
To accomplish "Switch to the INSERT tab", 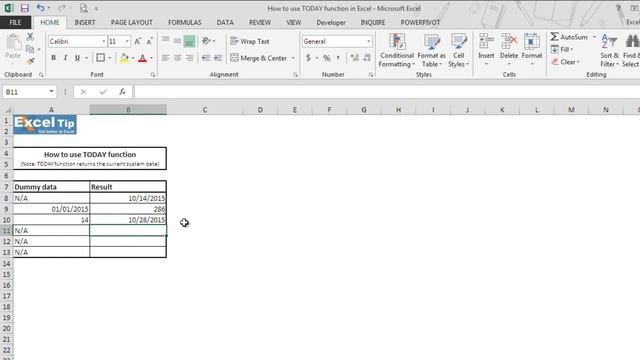I will (x=85, y=22).
